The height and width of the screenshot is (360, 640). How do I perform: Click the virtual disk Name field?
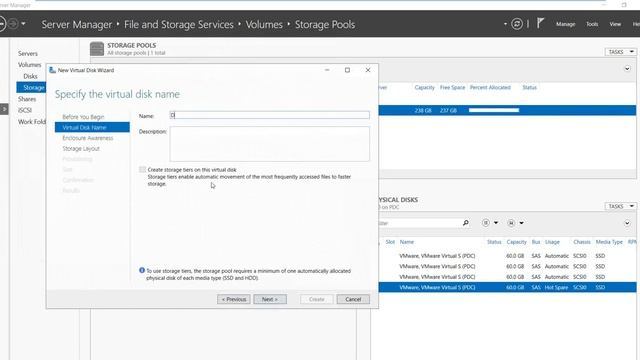[x=269, y=115]
